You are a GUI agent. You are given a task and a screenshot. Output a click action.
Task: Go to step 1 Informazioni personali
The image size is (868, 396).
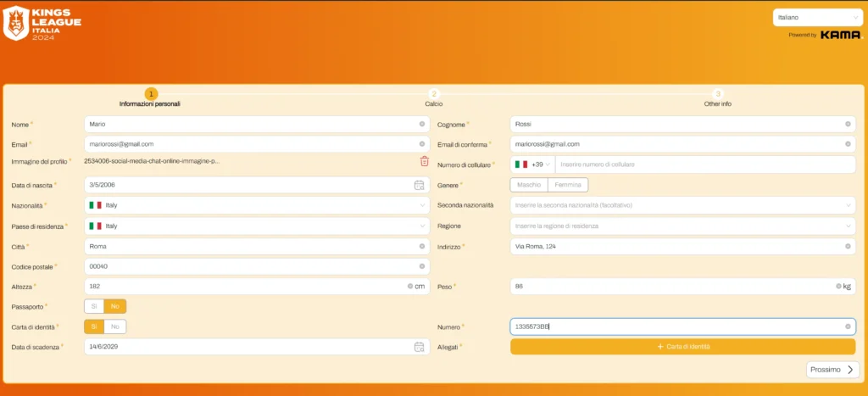tap(151, 98)
